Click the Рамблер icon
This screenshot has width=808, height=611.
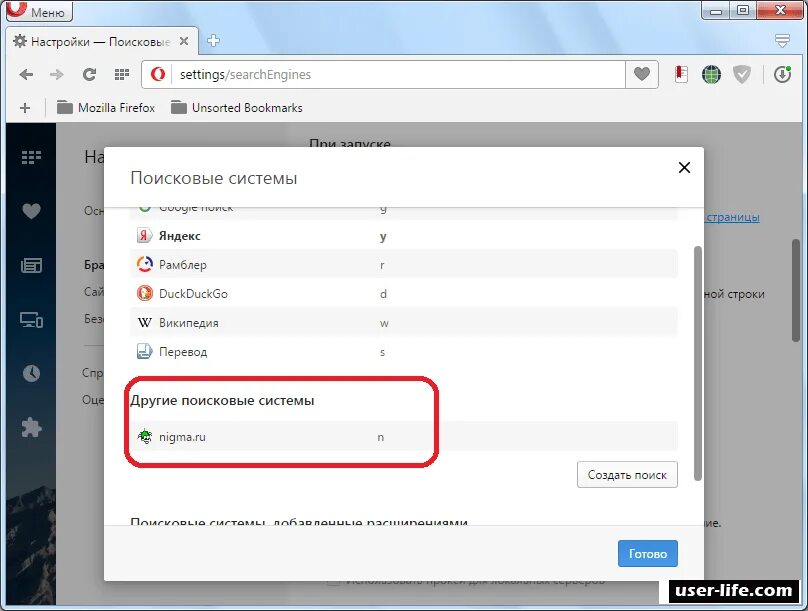pos(144,265)
